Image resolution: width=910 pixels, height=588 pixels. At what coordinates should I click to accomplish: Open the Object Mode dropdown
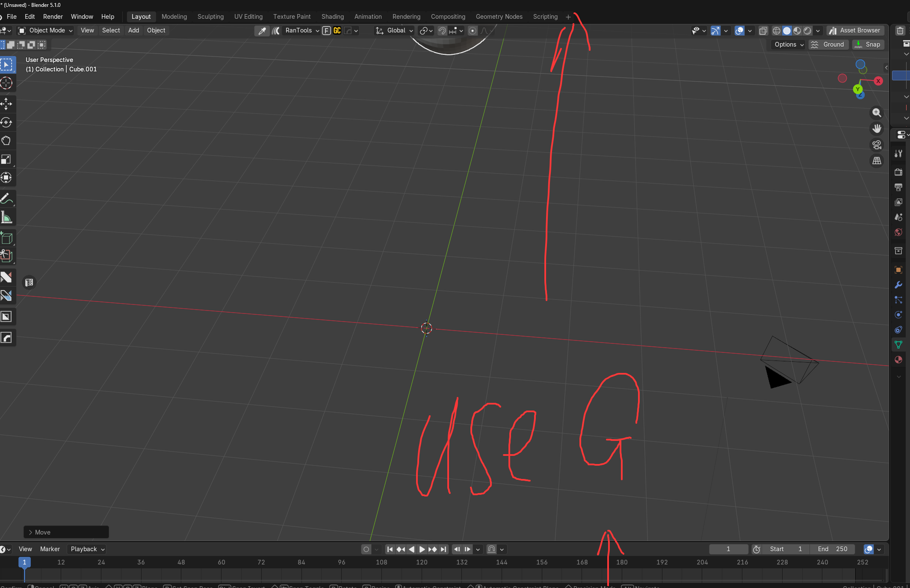point(45,30)
